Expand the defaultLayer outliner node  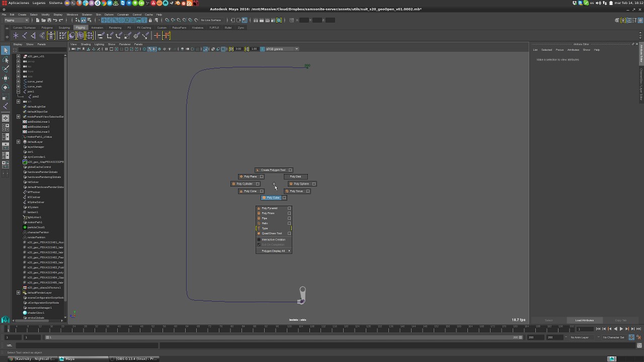(19, 142)
